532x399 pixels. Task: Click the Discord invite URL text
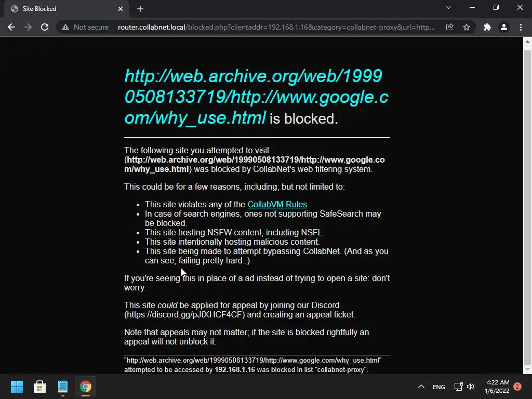pos(184,314)
